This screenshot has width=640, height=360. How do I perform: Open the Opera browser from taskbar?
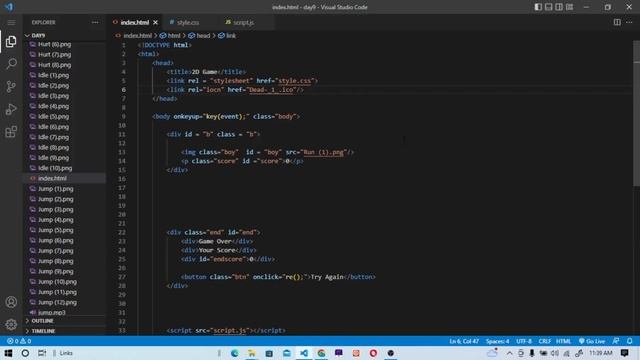click(373, 353)
